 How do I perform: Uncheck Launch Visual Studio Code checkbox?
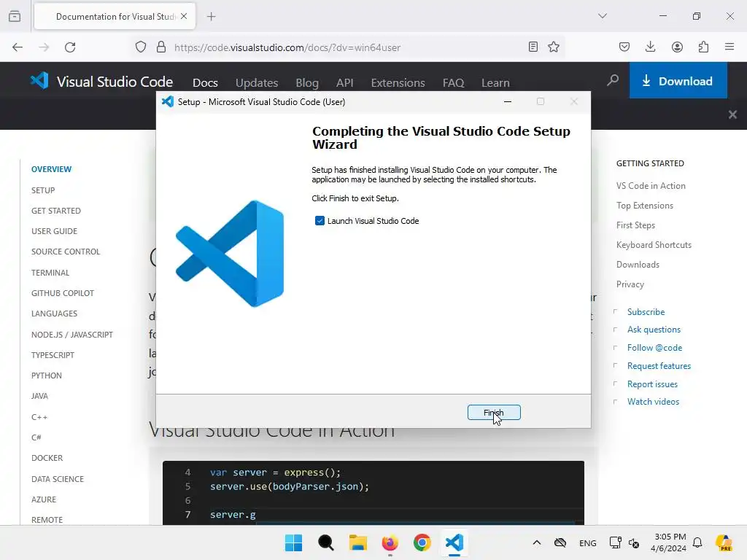click(x=320, y=221)
